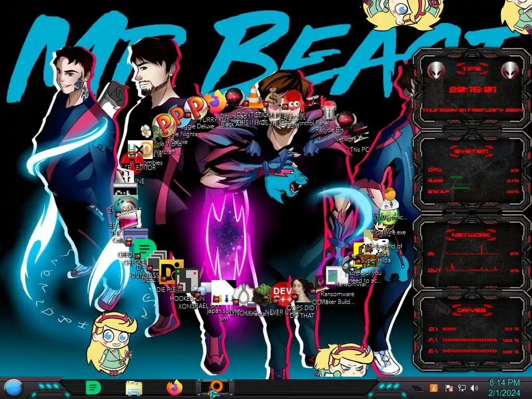Screen dimensions: 532x399
Task: Select the red furry googly-eyed desktop icon
Action: (293, 101)
